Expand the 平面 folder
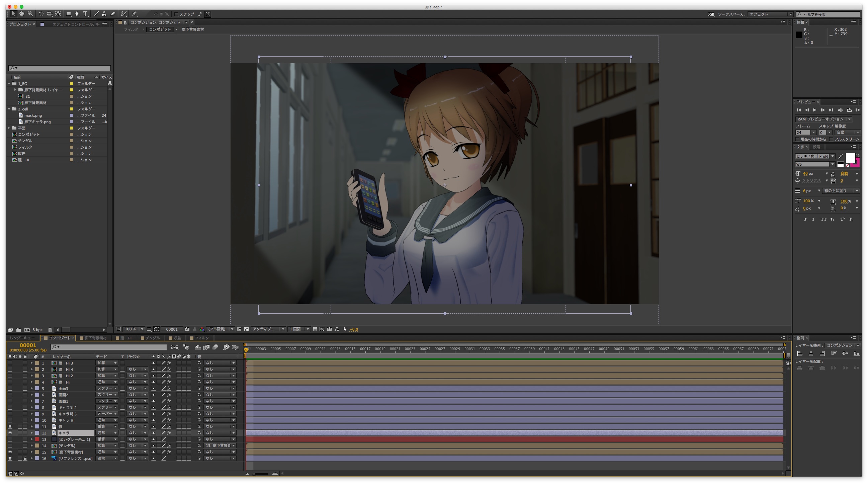 9,128
